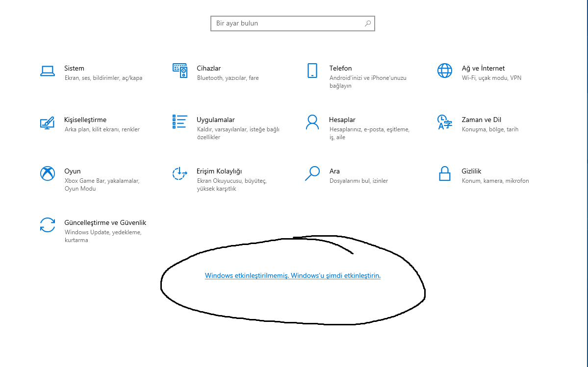Open the Hesaplar person icon
Viewport: 588px width, 367px height.
312,122
